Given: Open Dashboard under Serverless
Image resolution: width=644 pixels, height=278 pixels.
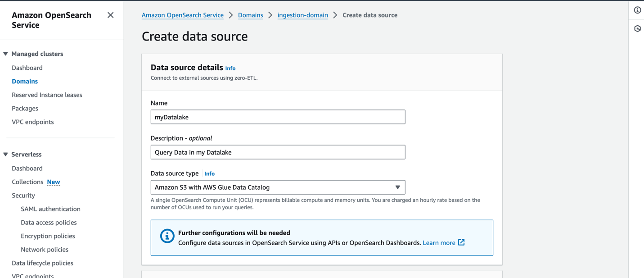Looking at the screenshot, I should click(x=27, y=168).
